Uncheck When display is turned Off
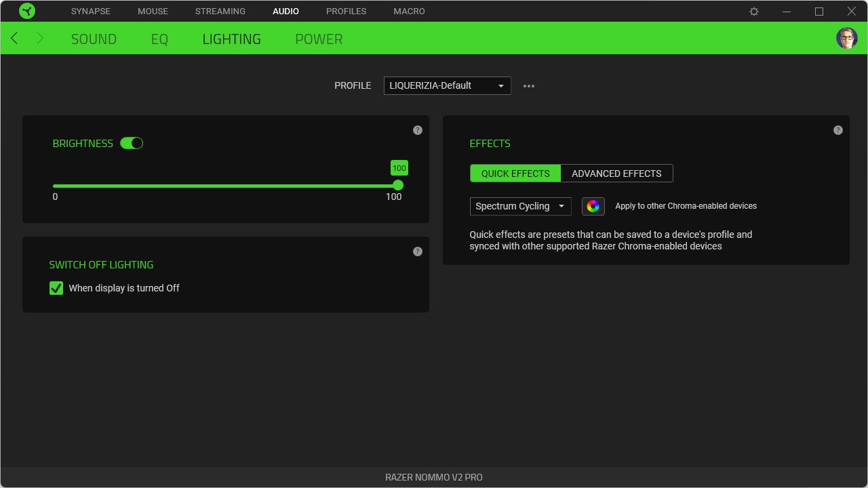The image size is (868, 488). coord(56,288)
